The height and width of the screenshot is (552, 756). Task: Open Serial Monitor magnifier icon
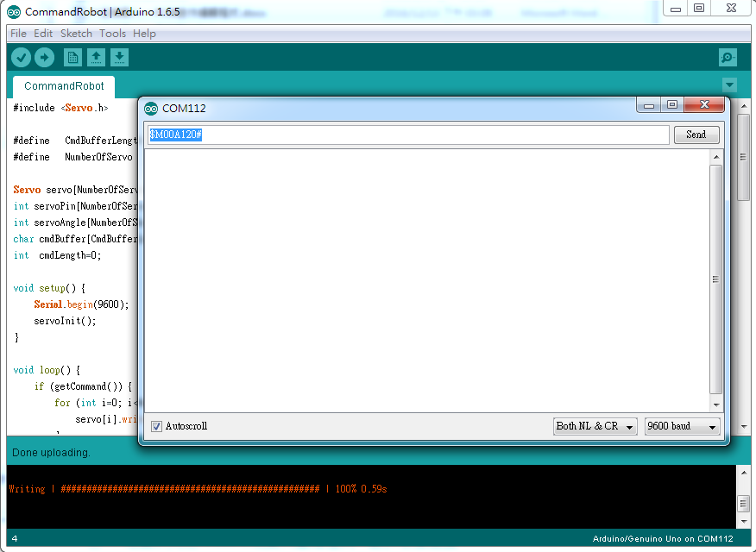pos(728,57)
